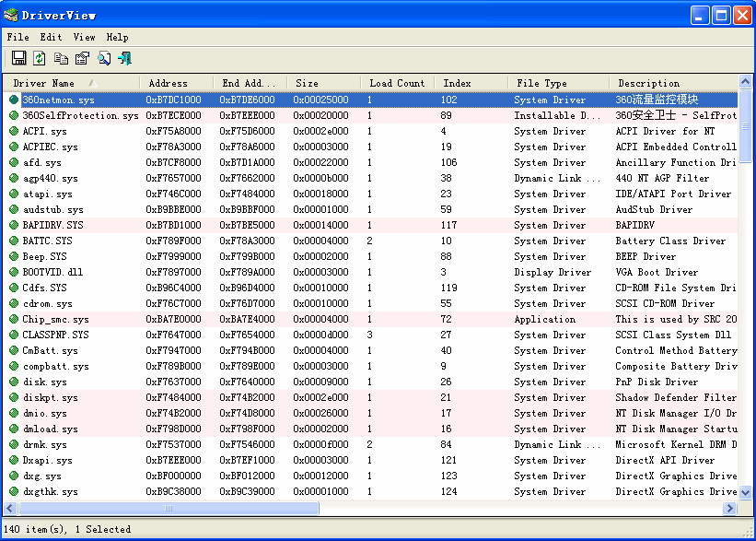Sort by the Driver Name column header

(72, 83)
